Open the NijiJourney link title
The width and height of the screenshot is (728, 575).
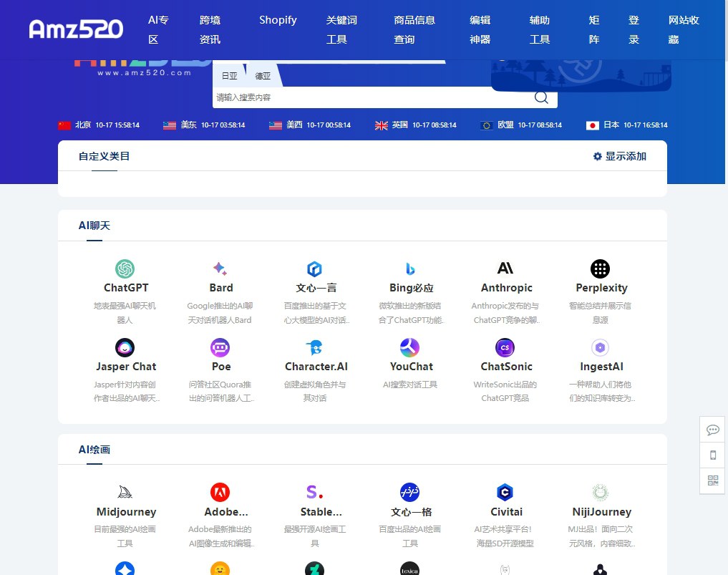pyautogui.click(x=602, y=512)
